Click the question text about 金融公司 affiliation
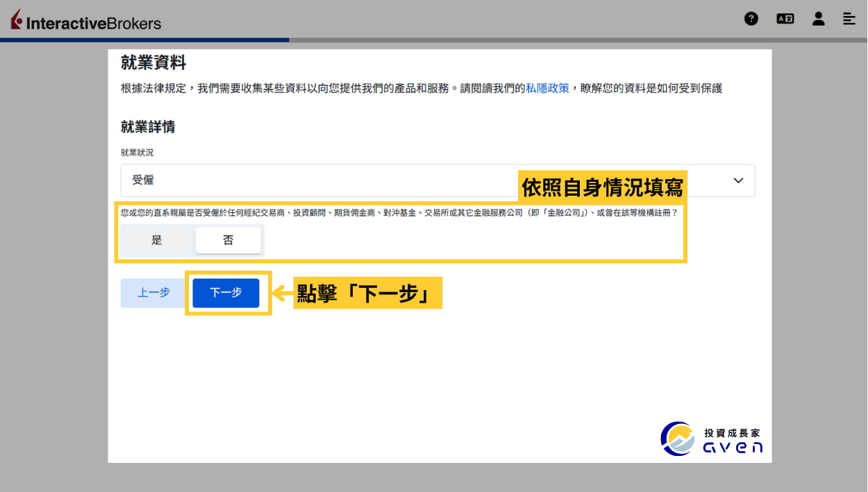The width and height of the screenshot is (868, 492). point(399,213)
